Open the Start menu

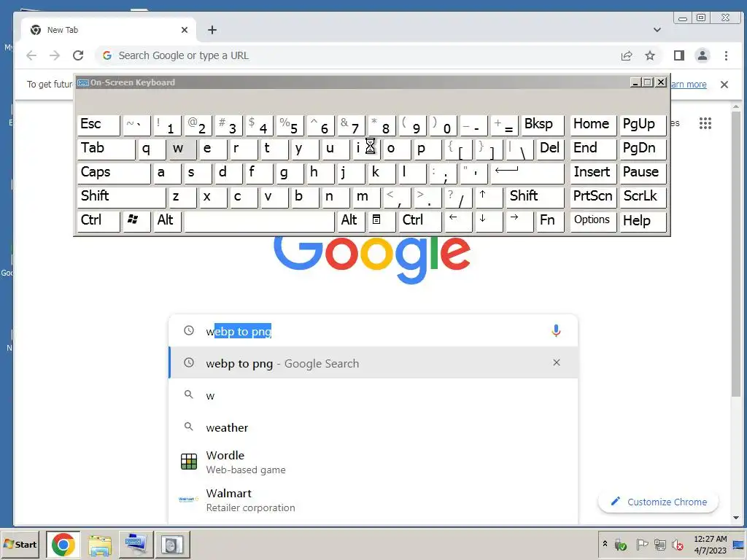click(21, 544)
